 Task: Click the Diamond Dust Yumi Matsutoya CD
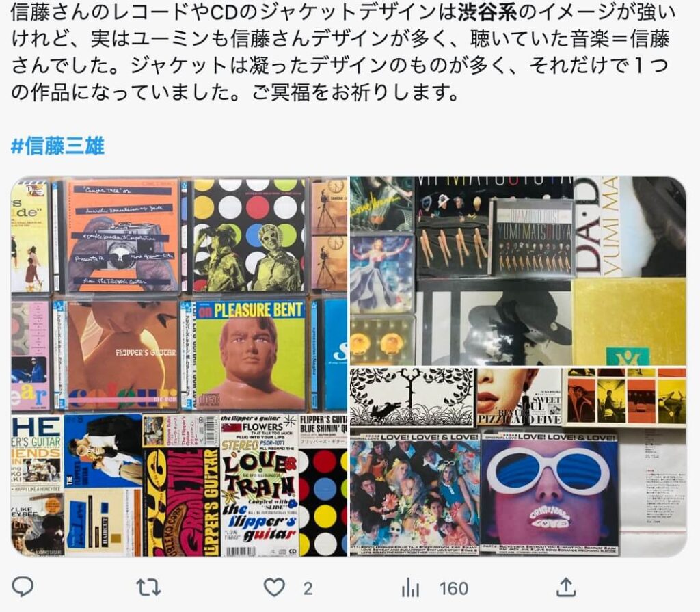tap(533, 237)
